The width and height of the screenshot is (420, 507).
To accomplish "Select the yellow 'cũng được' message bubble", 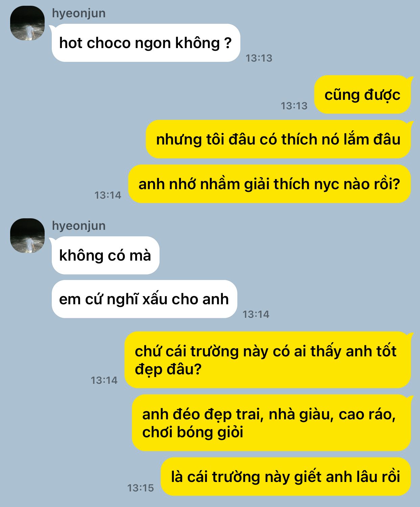I will click(x=363, y=94).
